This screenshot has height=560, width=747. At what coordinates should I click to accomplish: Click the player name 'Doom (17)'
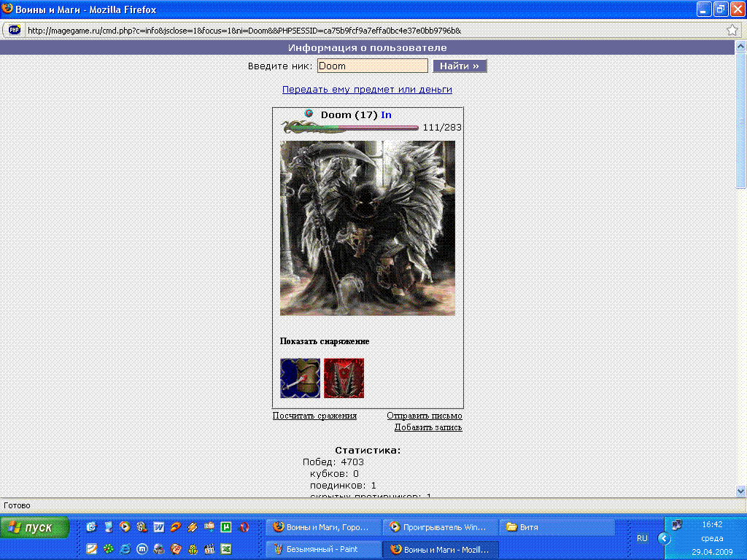349,114
